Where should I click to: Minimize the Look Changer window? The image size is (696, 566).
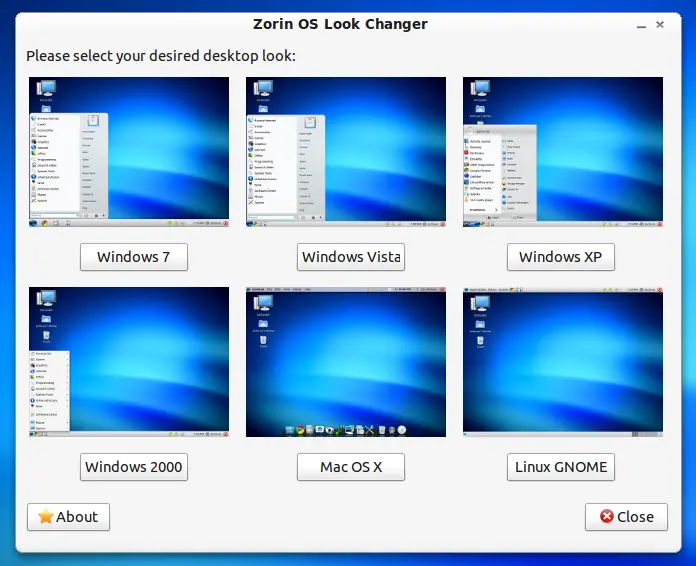[x=641, y=26]
